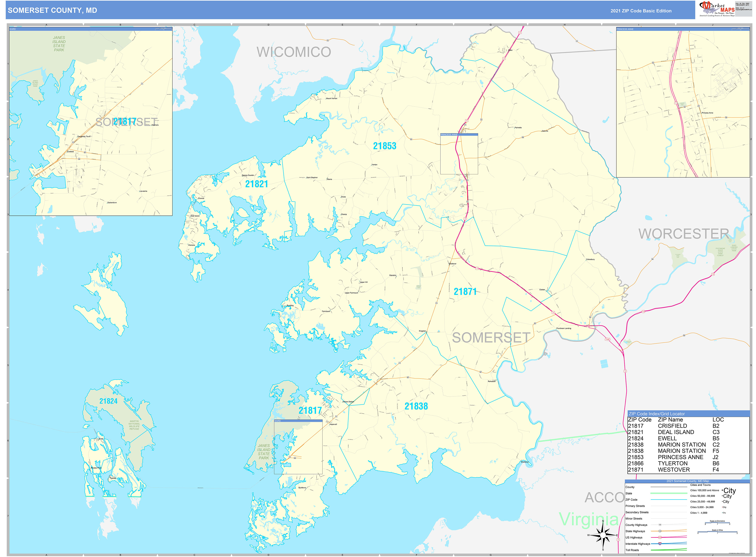Click the 'Lawsonia' label in the Crisfield inset

point(143,191)
